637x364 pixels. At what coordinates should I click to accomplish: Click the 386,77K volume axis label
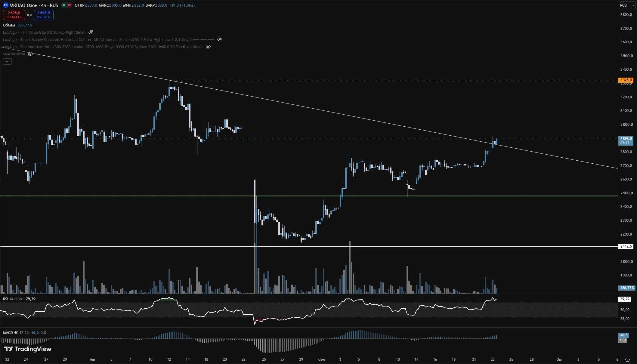click(x=627, y=288)
